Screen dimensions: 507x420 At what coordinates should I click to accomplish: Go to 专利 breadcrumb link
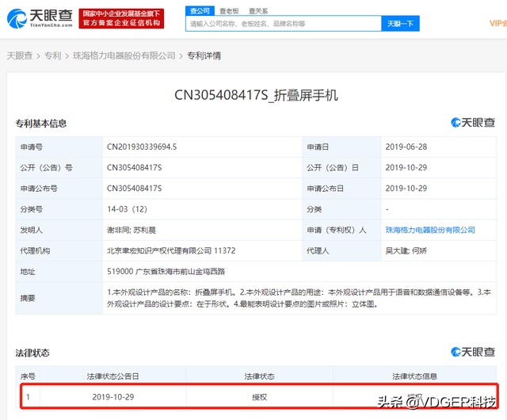[x=52, y=55]
